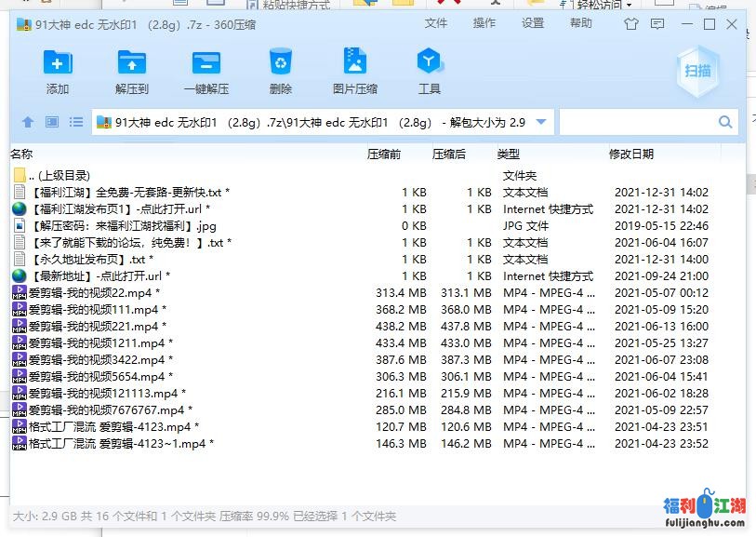Click the search magnifier icon
756x537 pixels.
tap(725, 122)
